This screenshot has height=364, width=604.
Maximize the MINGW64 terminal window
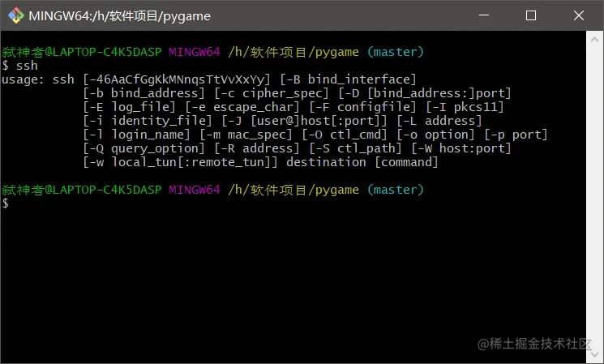[531, 15]
